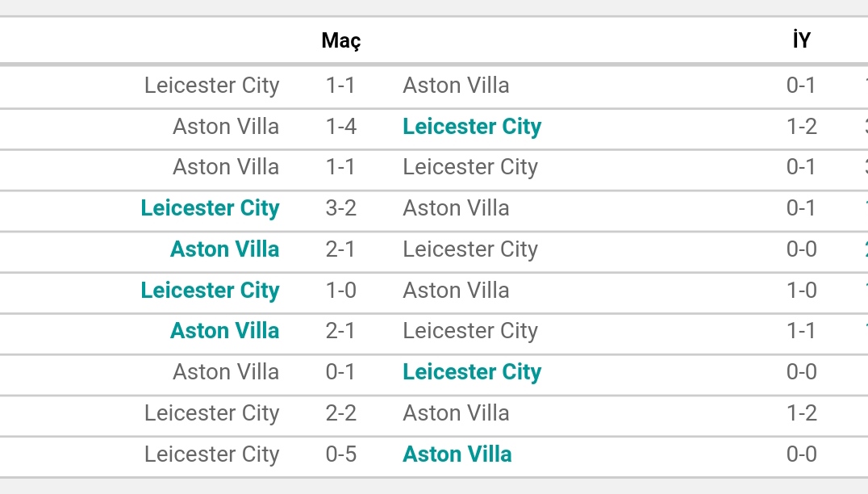
Task: Open the Leicester City 1-1 Aston Villa score
Action: (x=340, y=86)
